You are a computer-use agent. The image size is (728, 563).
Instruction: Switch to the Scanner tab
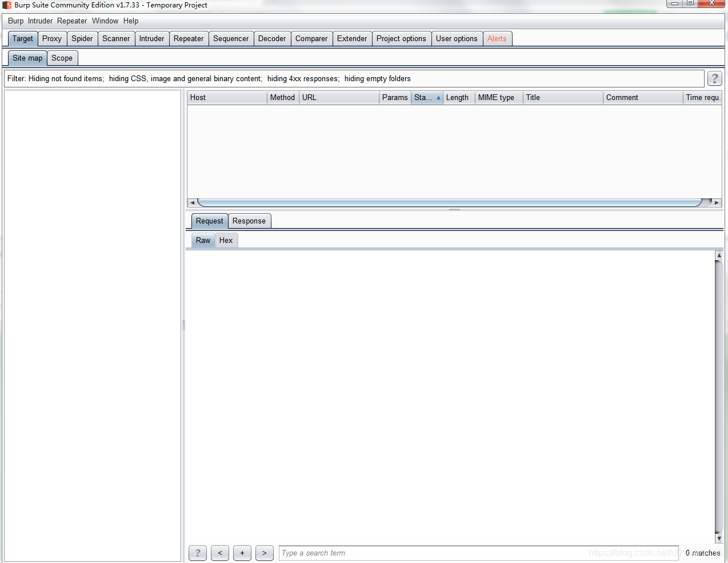pyautogui.click(x=116, y=39)
